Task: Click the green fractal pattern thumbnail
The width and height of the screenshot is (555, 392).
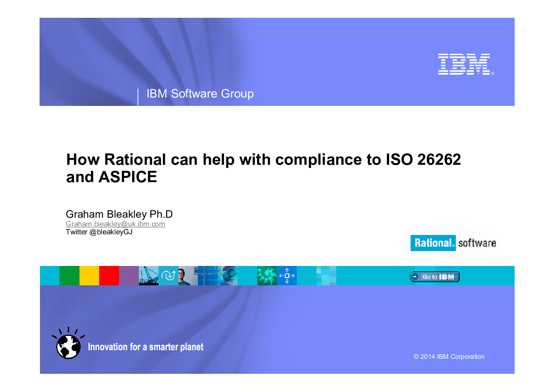Action: 267,275
